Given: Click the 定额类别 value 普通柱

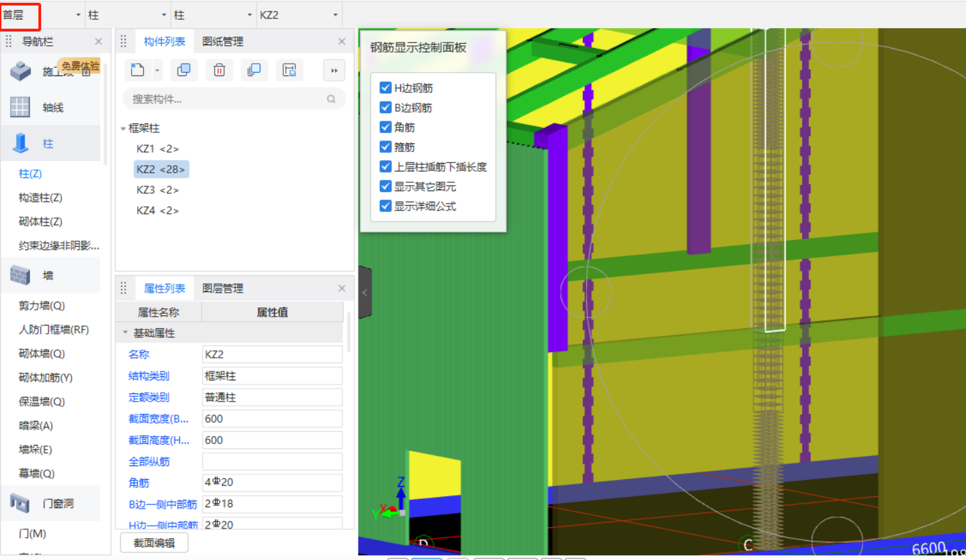Looking at the screenshot, I should pos(272,398).
